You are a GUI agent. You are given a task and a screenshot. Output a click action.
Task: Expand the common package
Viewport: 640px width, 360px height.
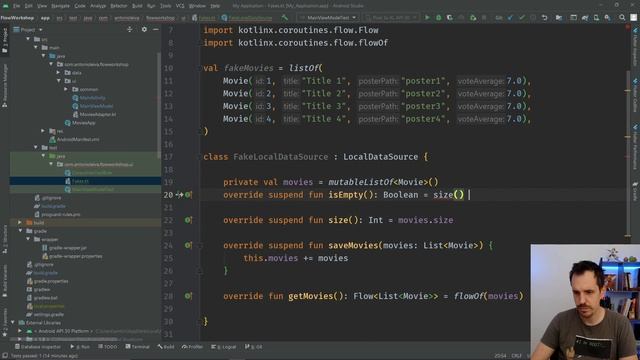point(66,89)
